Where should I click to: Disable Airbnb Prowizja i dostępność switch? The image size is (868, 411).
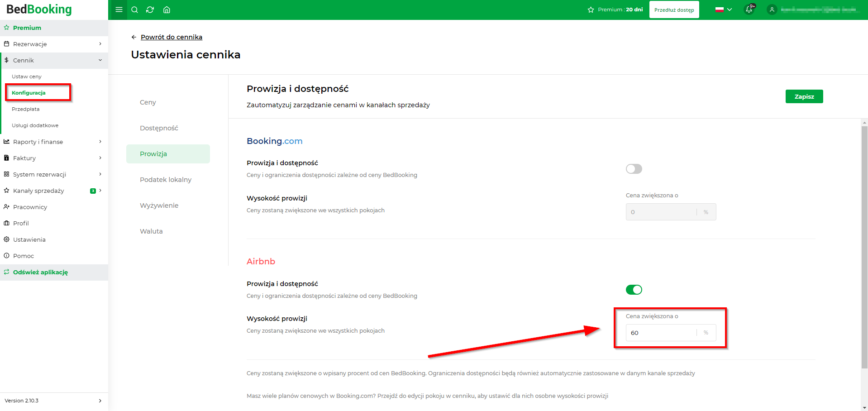click(634, 290)
